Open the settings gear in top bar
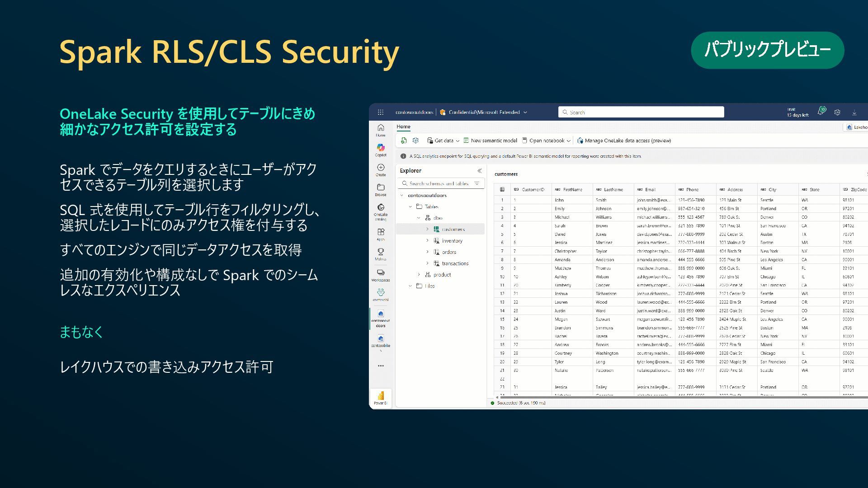The width and height of the screenshot is (868, 488). [x=837, y=112]
